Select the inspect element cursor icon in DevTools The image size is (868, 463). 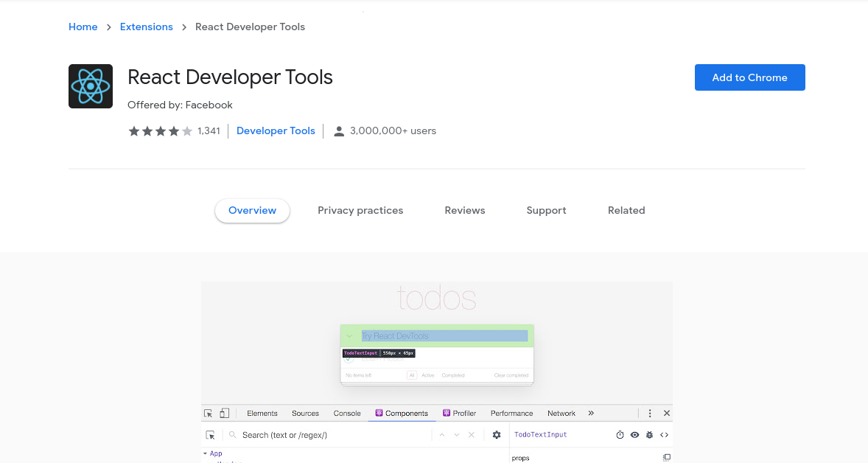click(x=208, y=413)
